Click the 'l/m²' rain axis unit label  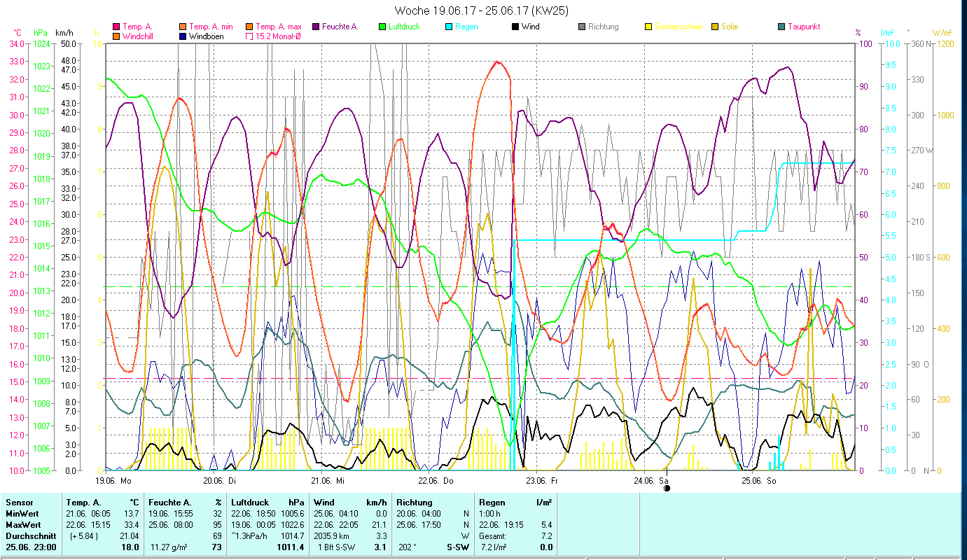click(x=886, y=33)
